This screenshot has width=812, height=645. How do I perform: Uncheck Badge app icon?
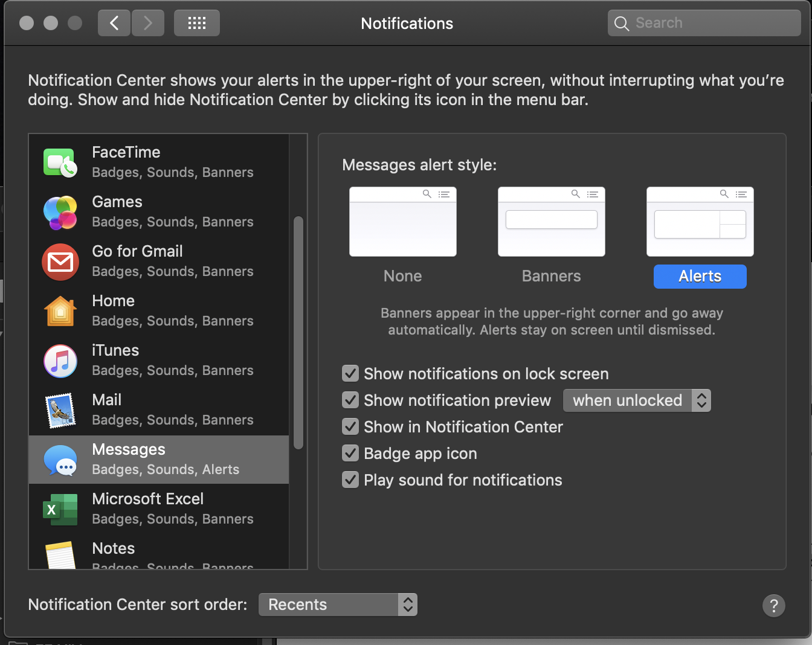click(x=350, y=454)
